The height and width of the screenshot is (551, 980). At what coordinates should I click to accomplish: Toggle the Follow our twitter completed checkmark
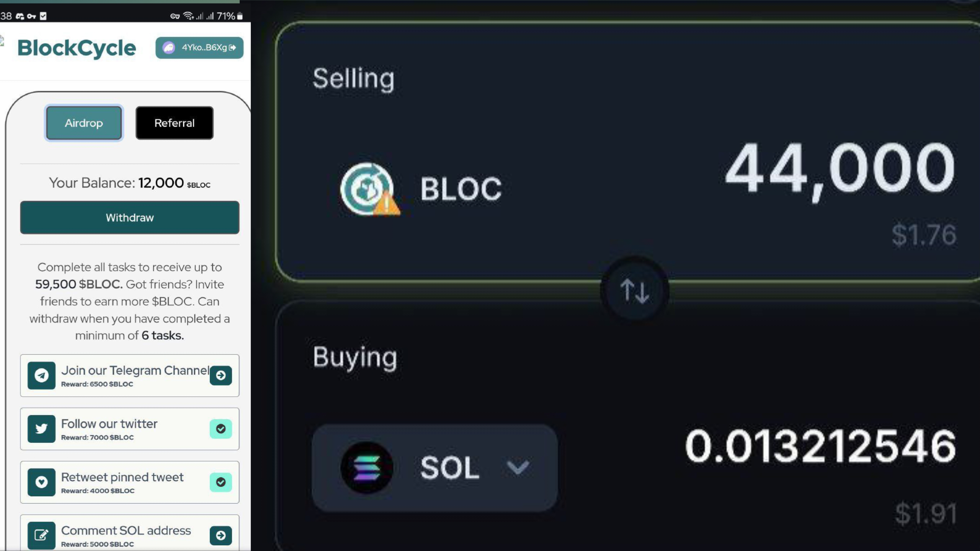coord(221,429)
